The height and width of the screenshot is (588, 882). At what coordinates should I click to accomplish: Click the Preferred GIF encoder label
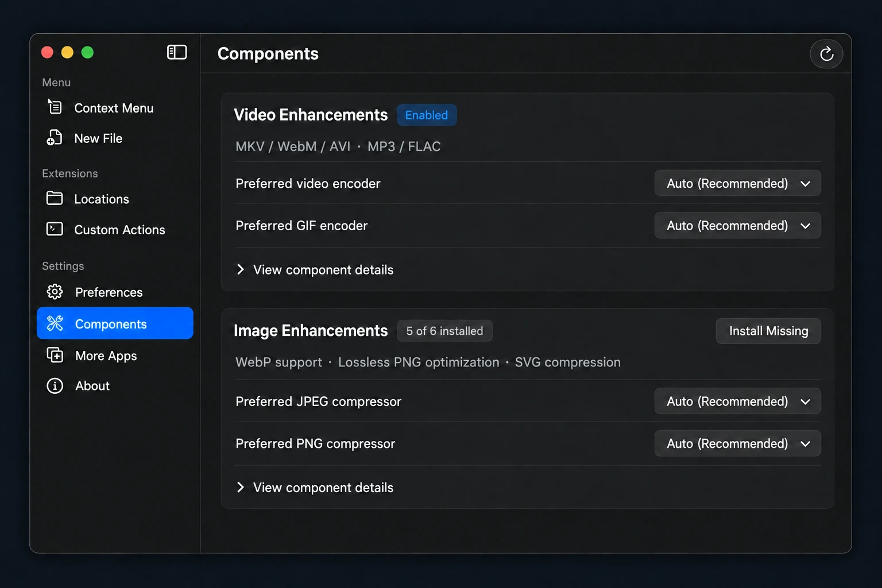coord(301,226)
